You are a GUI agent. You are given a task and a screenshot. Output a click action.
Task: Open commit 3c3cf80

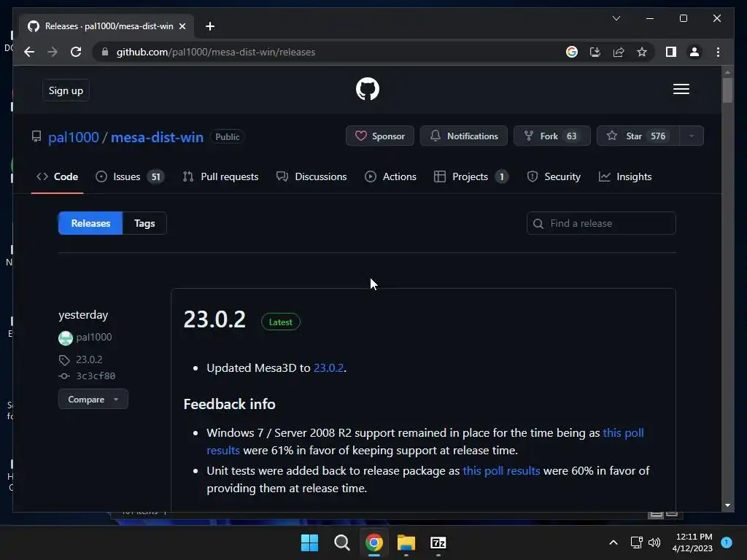(96, 376)
